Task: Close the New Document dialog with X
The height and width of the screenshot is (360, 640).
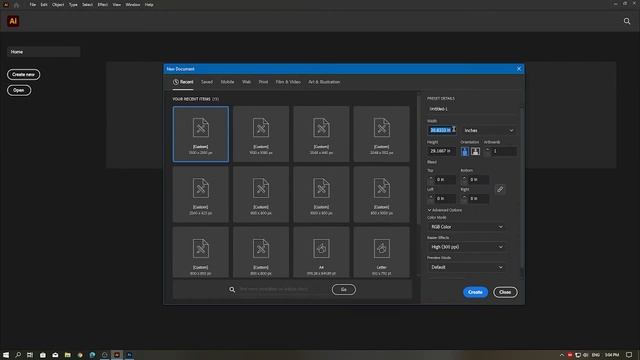Action: (x=519, y=69)
